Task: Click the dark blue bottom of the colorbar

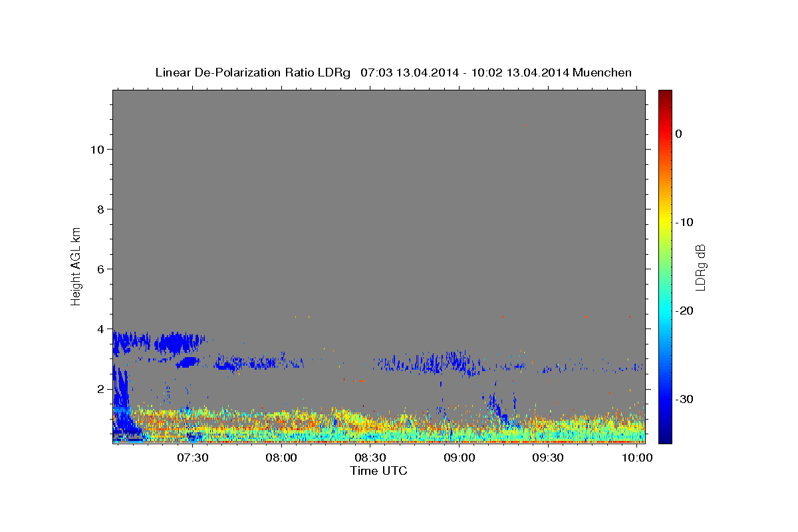Action: pyautogui.click(x=665, y=438)
